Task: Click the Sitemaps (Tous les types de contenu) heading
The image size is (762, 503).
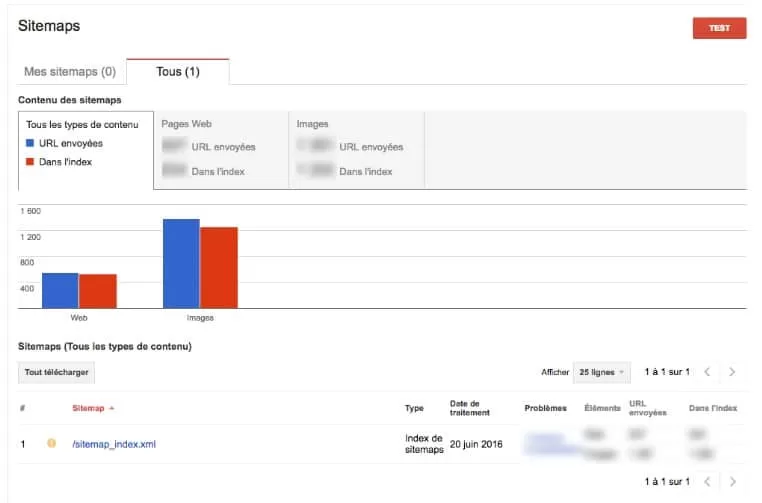Action: click(x=105, y=347)
